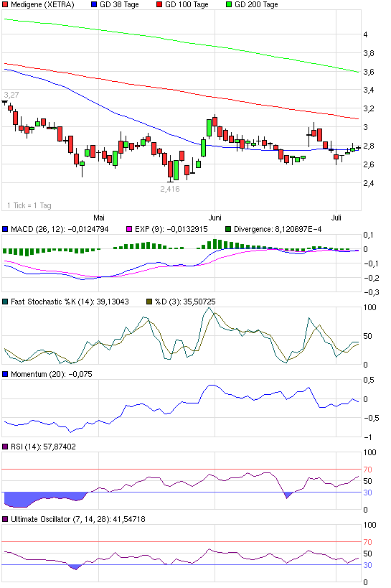Click the Juli month label

[x=336, y=218]
